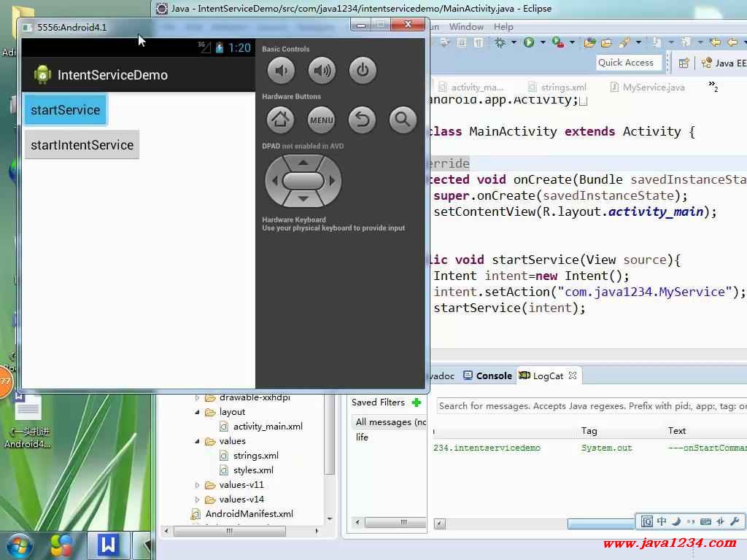Viewport: 747px width, 560px height.
Task: Tap the emulator Back hardware button
Action: tap(362, 120)
